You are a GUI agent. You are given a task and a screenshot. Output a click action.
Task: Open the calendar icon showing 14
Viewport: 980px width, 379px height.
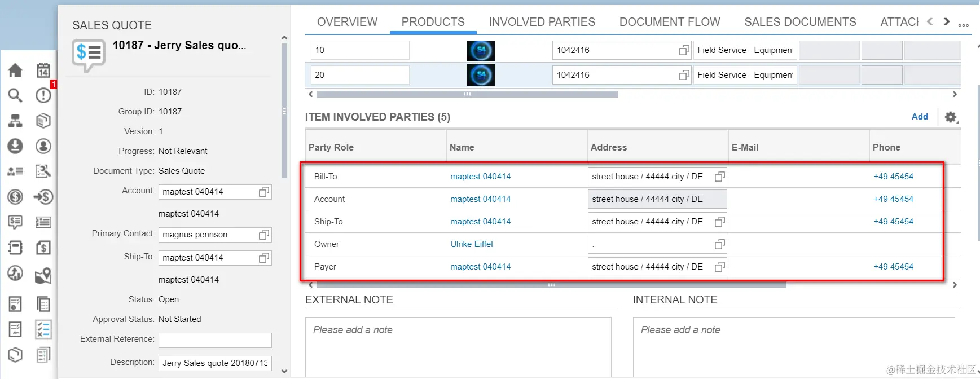43,70
